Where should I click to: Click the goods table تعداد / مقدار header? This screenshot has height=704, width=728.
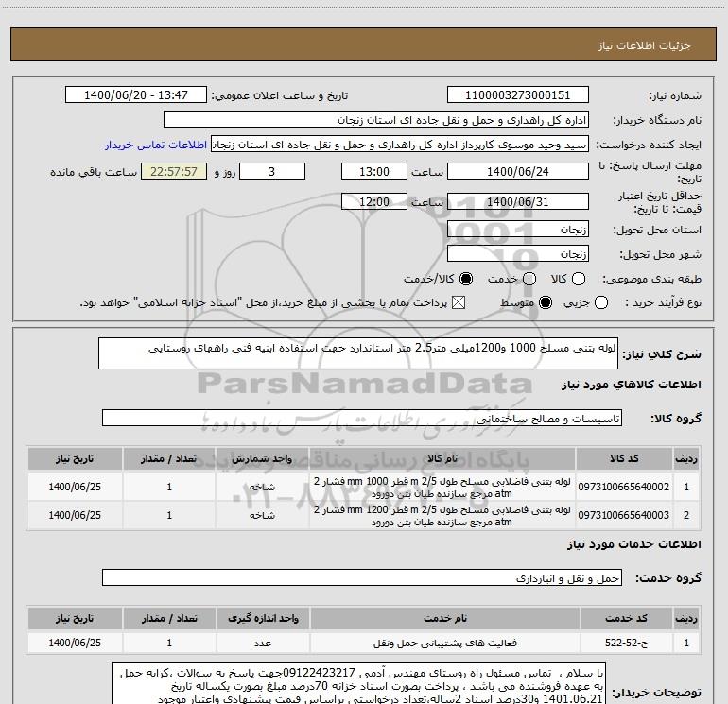pos(169,458)
